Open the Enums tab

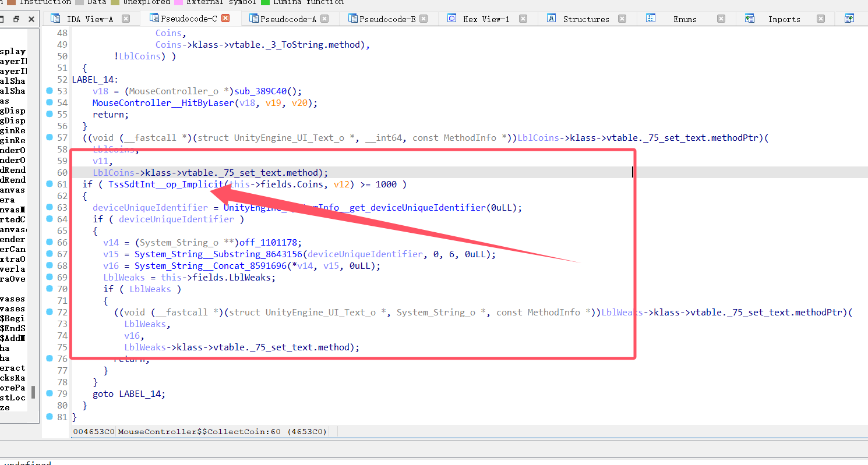[x=685, y=19]
